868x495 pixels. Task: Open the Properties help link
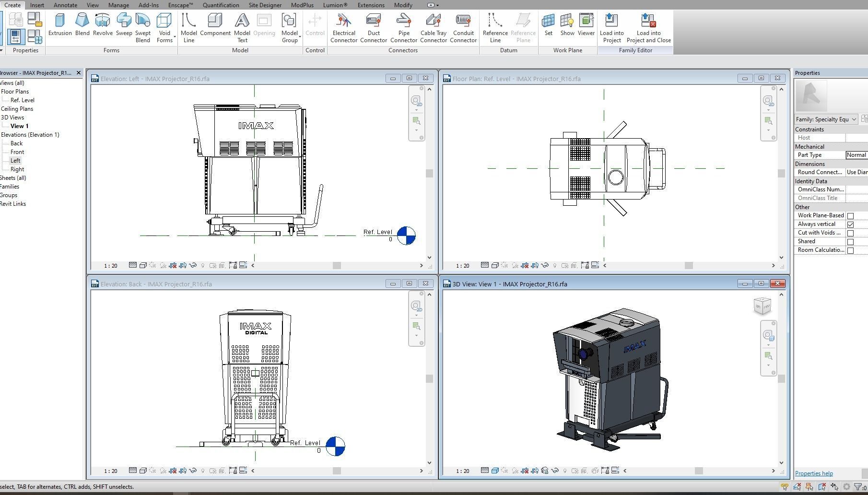[814, 473]
